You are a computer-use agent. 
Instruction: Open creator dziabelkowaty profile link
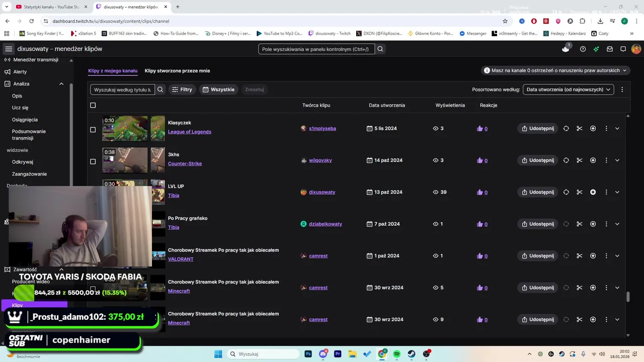click(326, 224)
